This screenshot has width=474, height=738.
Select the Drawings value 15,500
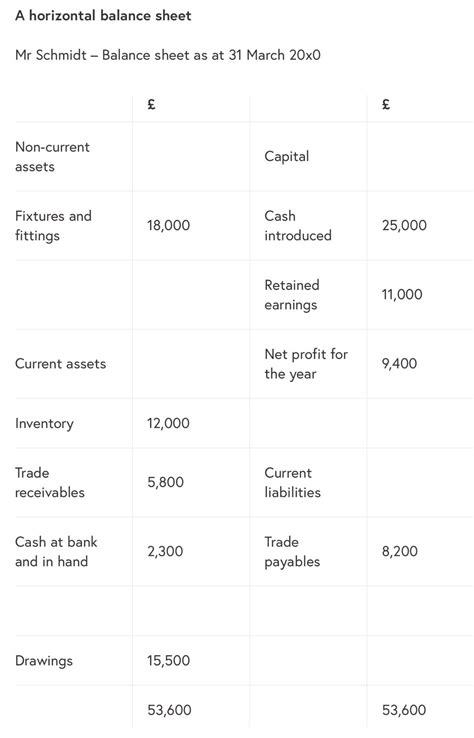click(x=169, y=660)
